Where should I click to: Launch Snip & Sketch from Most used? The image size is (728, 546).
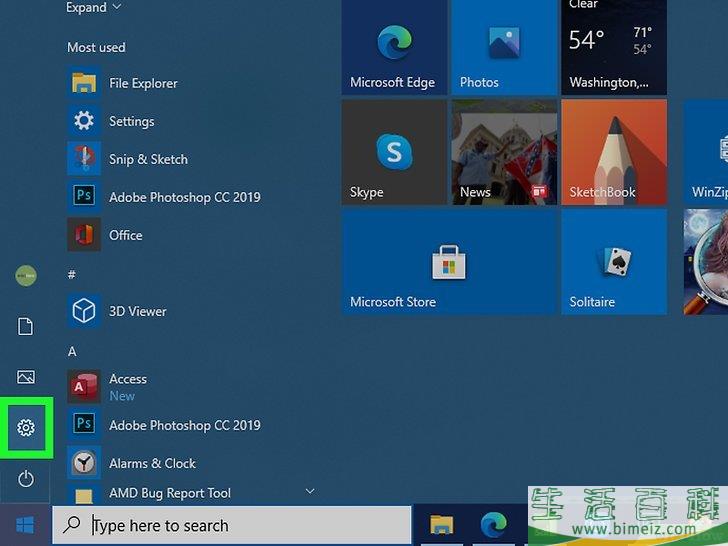pos(147,159)
